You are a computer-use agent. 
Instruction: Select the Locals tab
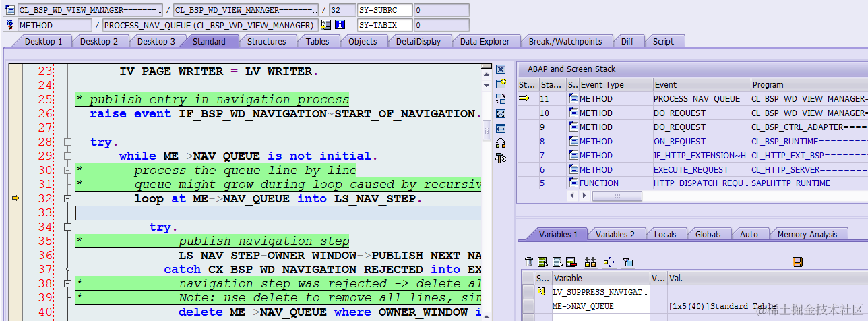665,234
